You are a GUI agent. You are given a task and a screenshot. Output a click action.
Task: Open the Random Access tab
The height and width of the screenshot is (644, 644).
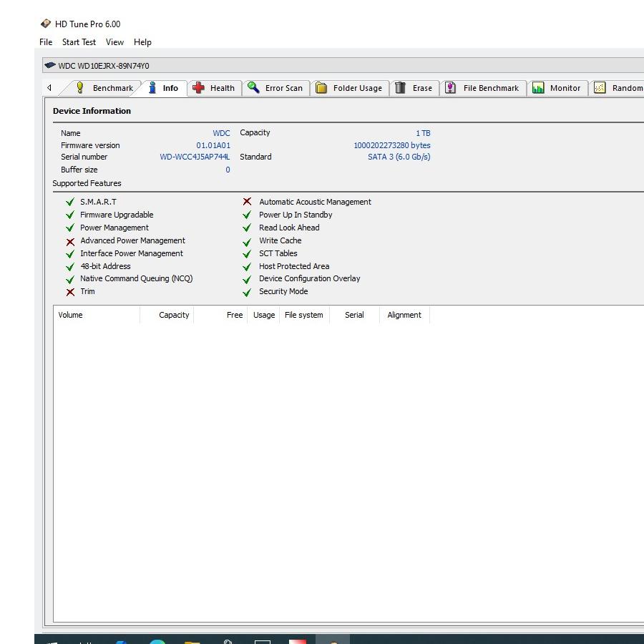tap(618, 88)
